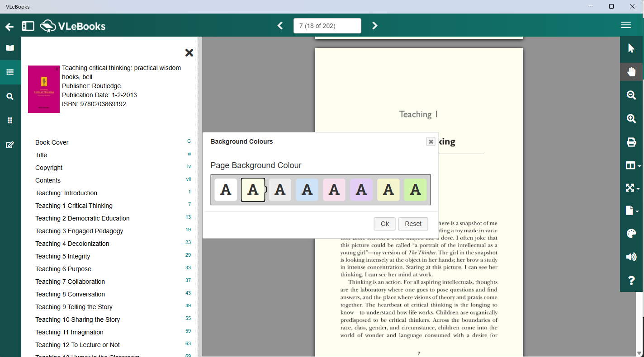The image size is (644, 357).
Task: Open the hamburger menu
Action: [x=626, y=25]
